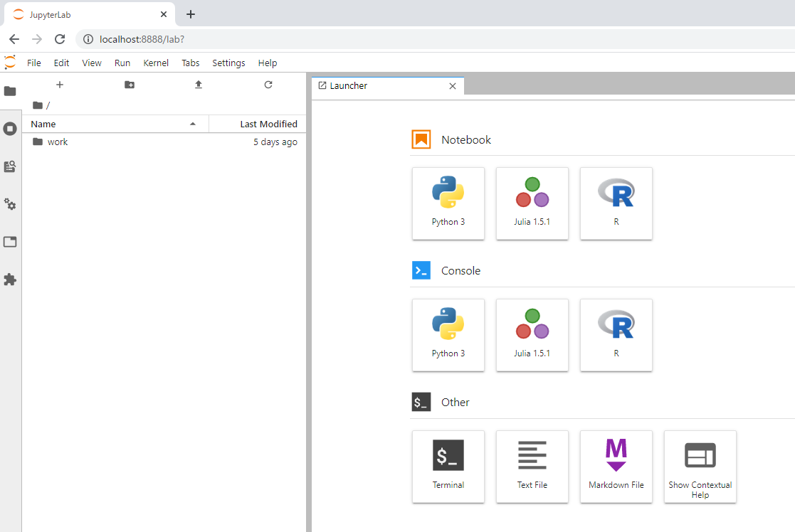The width and height of the screenshot is (795, 532).
Task: Open the Settings menu
Action: coord(228,63)
